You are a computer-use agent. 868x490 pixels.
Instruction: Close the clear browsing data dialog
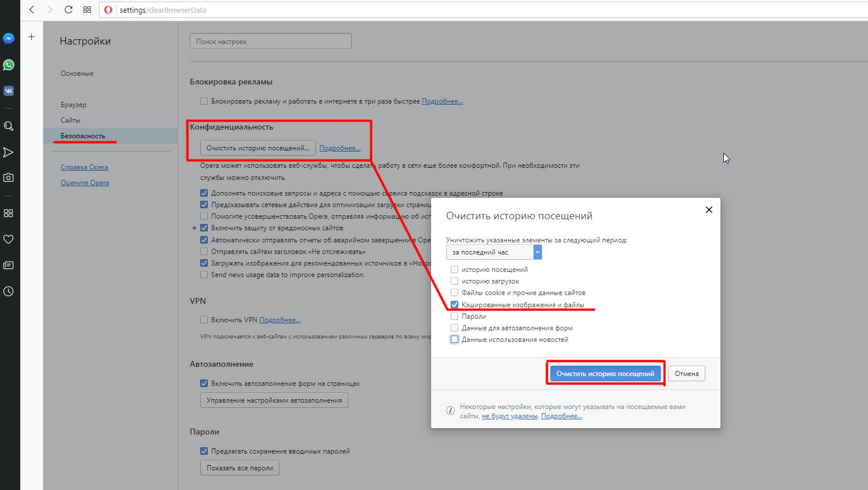point(709,209)
